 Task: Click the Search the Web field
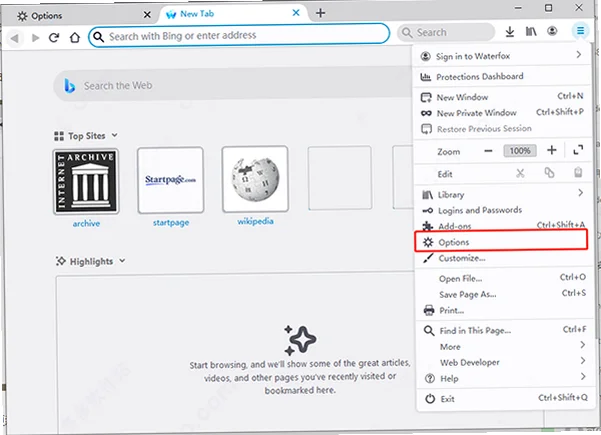(234, 85)
